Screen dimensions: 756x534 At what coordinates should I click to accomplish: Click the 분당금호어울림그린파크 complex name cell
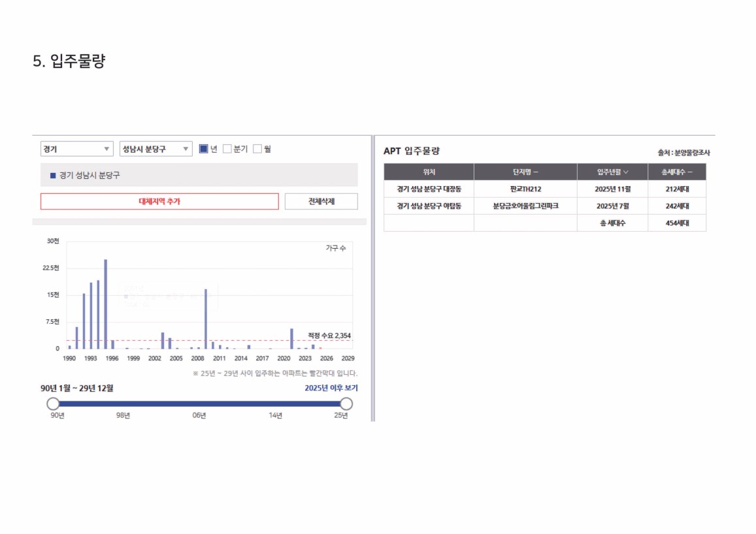[x=525, y=206]
